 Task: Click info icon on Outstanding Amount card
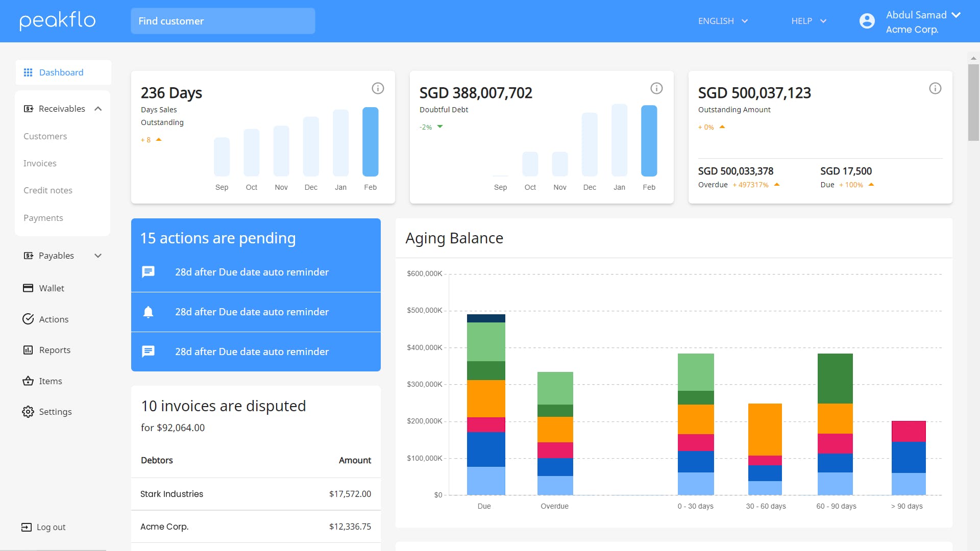[x=935, y=88]
